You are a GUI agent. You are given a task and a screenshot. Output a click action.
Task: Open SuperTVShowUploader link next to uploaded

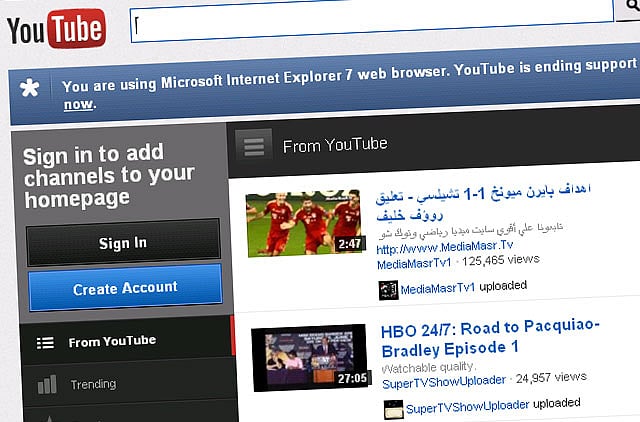tap(467, 406)
